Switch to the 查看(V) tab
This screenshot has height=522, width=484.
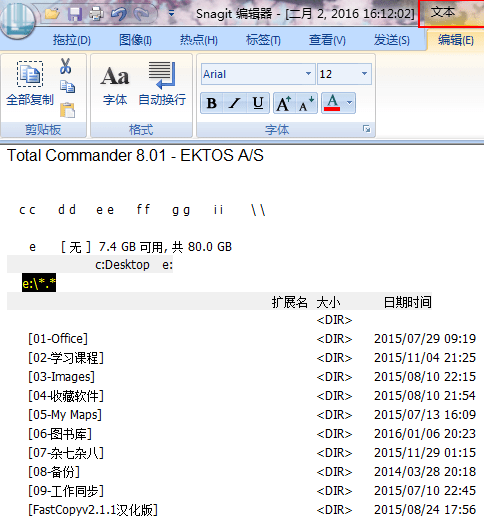click(327, 40)
